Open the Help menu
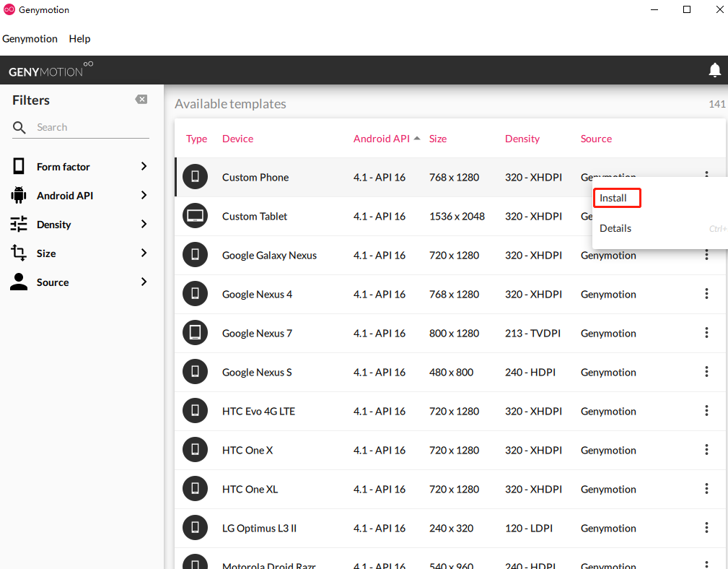The width and height of the screenshot is (728, 569). click(x=79, y=39)
